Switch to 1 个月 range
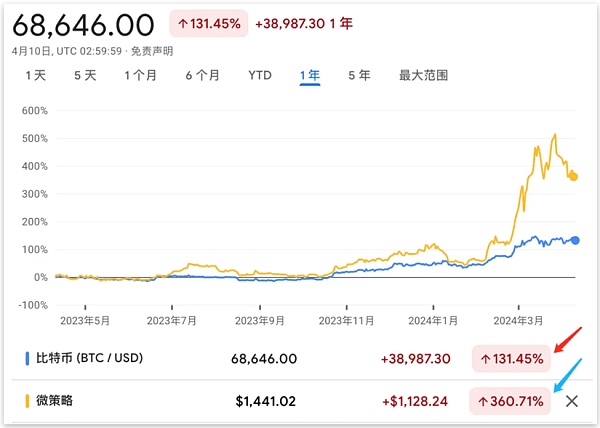600x428 pixels. point(141,75)
